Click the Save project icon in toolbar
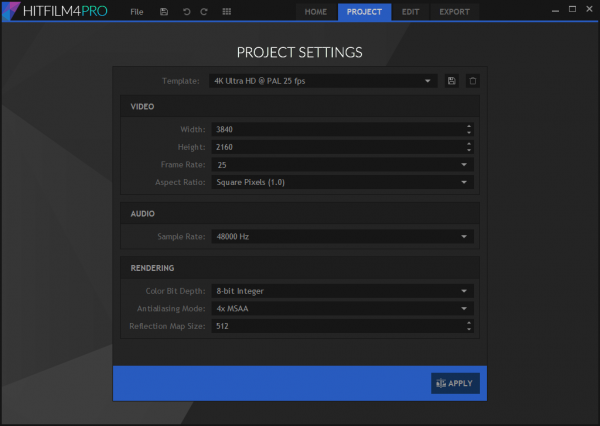Image resolution: width=600 pixels, height=426 pixels. [164, 12]
